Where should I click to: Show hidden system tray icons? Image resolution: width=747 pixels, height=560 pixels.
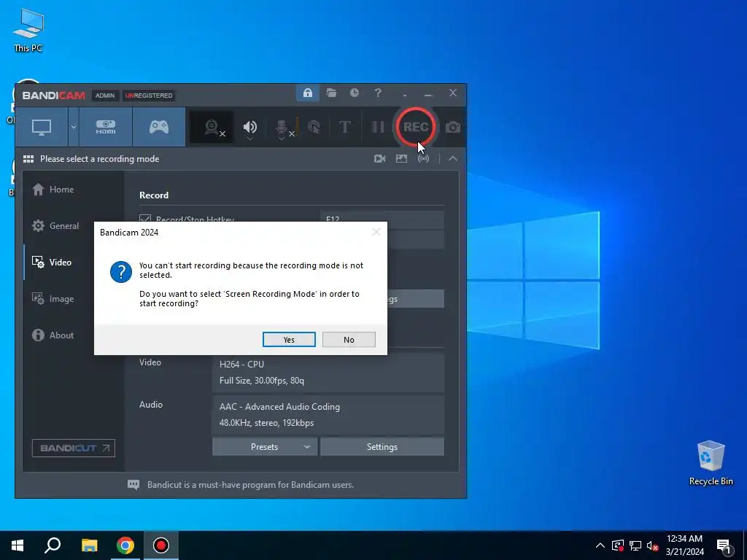(600, 545)
